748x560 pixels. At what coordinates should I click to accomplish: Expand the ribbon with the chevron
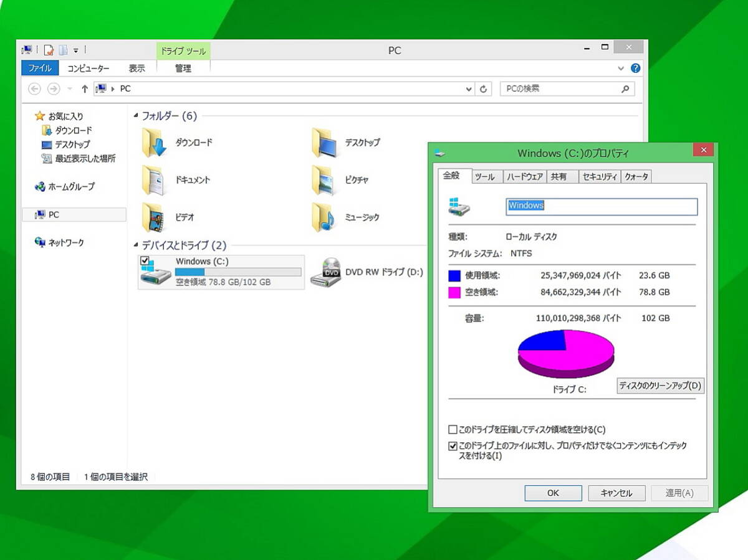coord(621,69)
